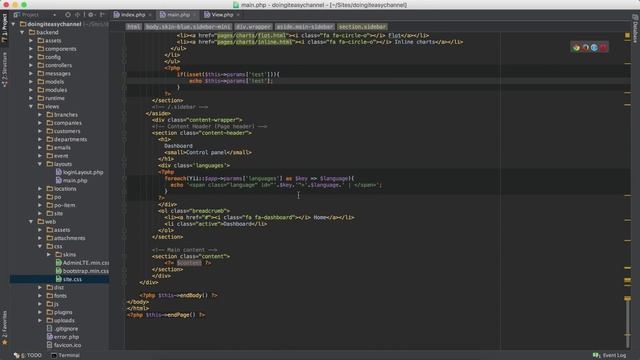Select bootstrap.min.css file
The height and width of the screenshot is (360, 640).
pyautogui.click(x=86, y=271)
